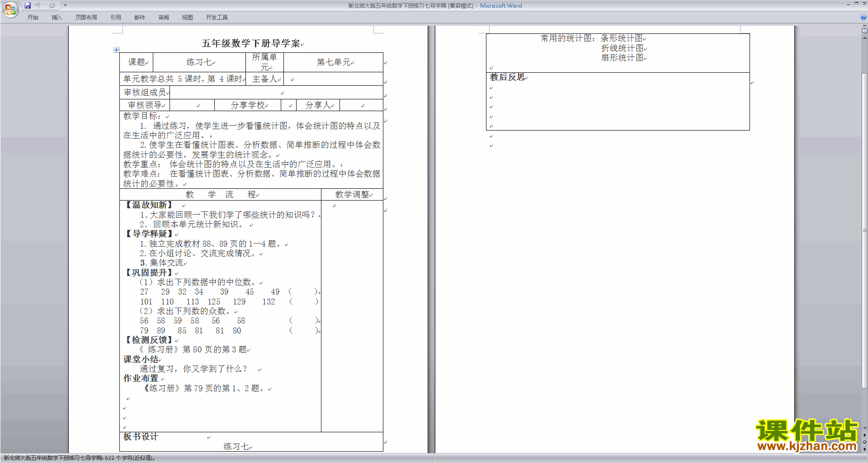This screenshot has height=463, width=868.
Task: Open Word help with the question mark icon
Action: coord(863,17)
